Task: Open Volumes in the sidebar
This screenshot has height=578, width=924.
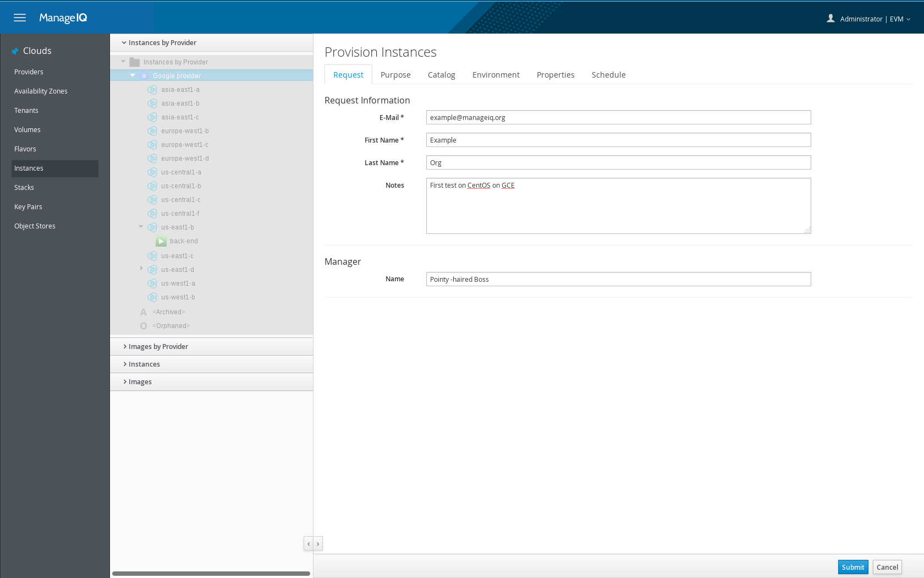Action: (55, 130)
